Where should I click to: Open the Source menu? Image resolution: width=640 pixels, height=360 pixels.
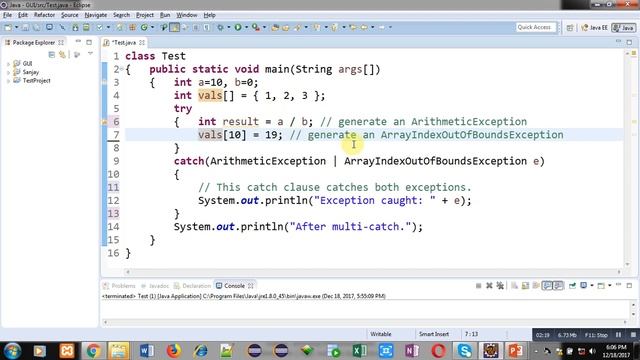[69, 15]
